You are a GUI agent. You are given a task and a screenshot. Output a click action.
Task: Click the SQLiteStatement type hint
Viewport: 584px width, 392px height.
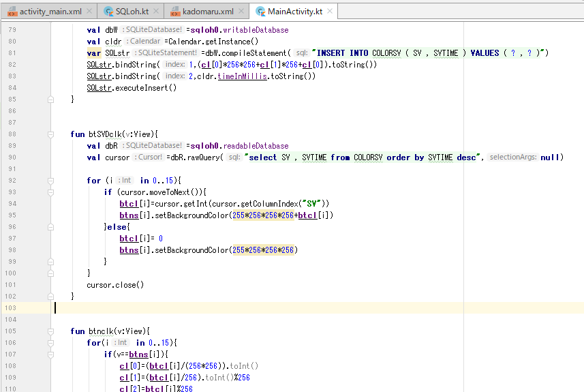click(x=166, y=53)
